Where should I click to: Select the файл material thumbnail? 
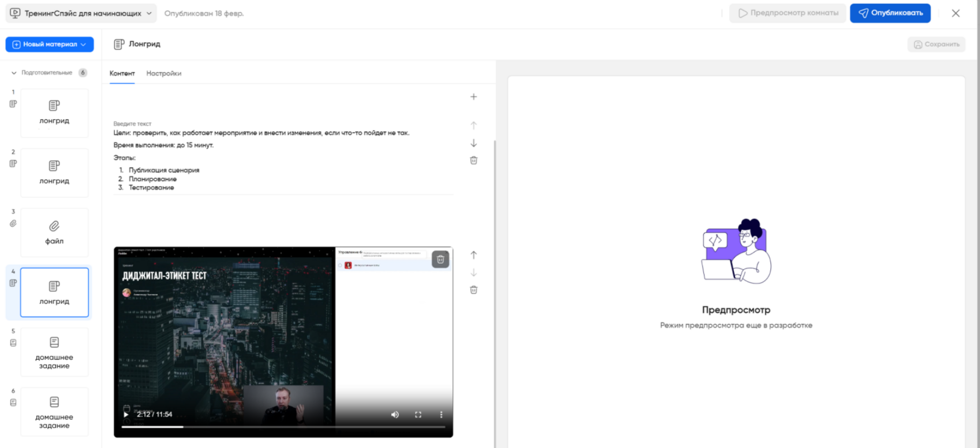pos(54,232)
